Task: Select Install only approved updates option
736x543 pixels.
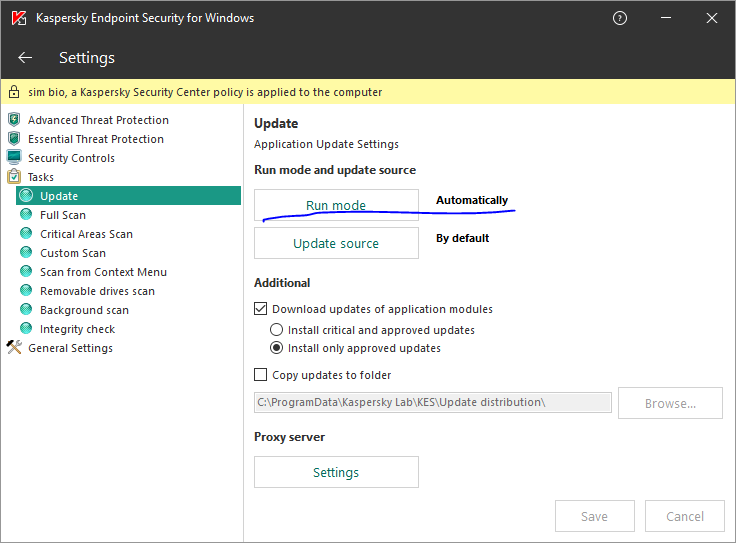Action: coord(277,348)
